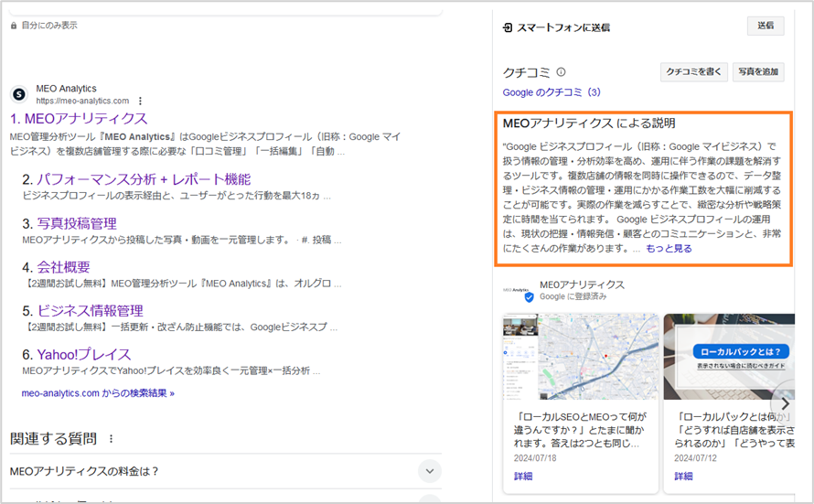The image size is (814, 504).
Task: Click the スマートフォンに送信 label
Action: pos(563,27)
